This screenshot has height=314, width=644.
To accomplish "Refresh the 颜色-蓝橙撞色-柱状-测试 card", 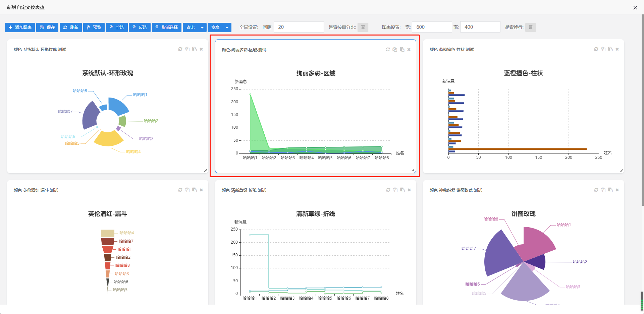I will (596, 49).
